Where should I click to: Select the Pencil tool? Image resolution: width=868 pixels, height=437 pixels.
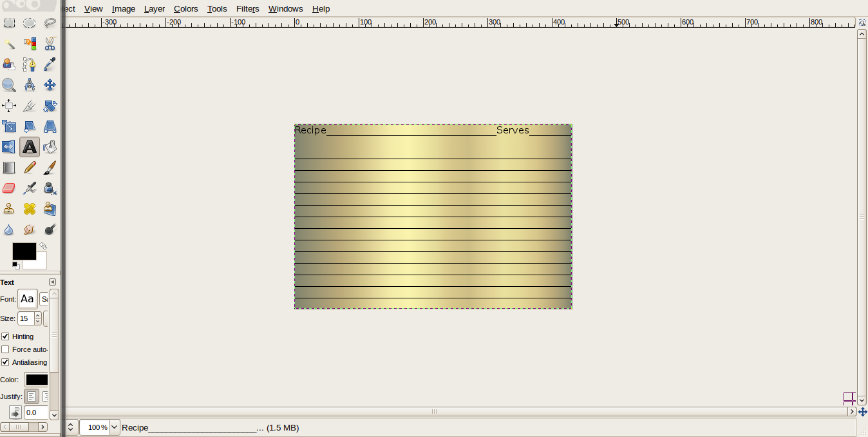pos(30,168)
